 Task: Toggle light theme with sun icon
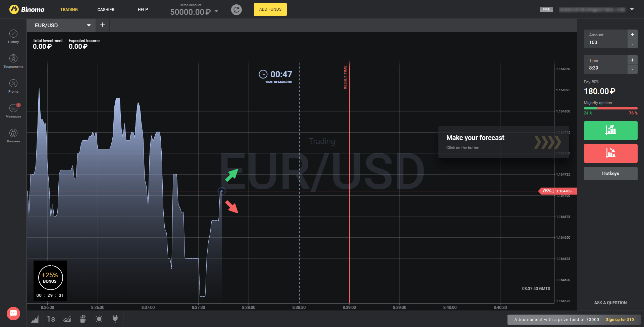(x=99, y=319)
